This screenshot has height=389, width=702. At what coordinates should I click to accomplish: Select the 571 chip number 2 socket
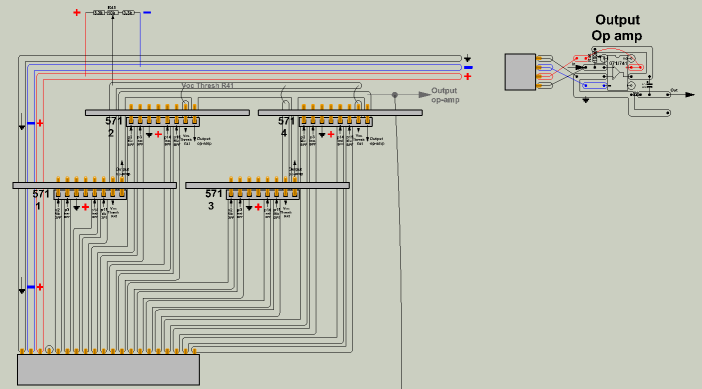point(163,121)
